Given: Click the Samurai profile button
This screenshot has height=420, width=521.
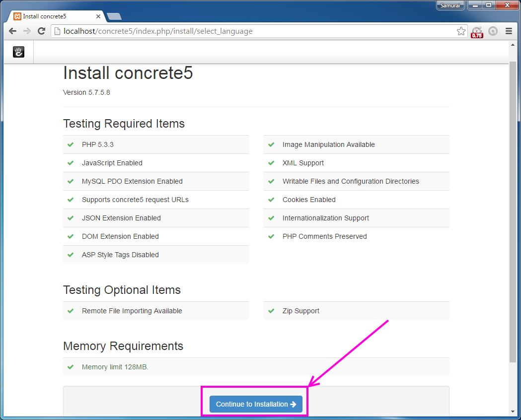Looking at the screenshot, I should click(450, 5).
